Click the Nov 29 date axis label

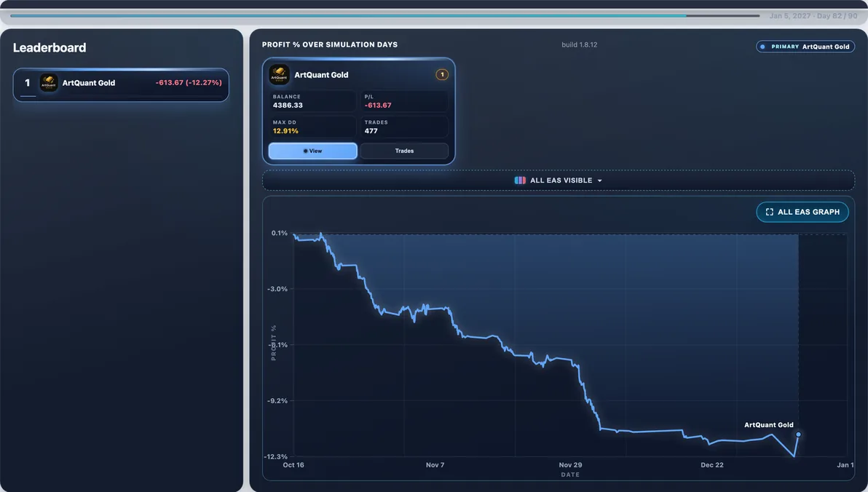(x=570, y=465)
